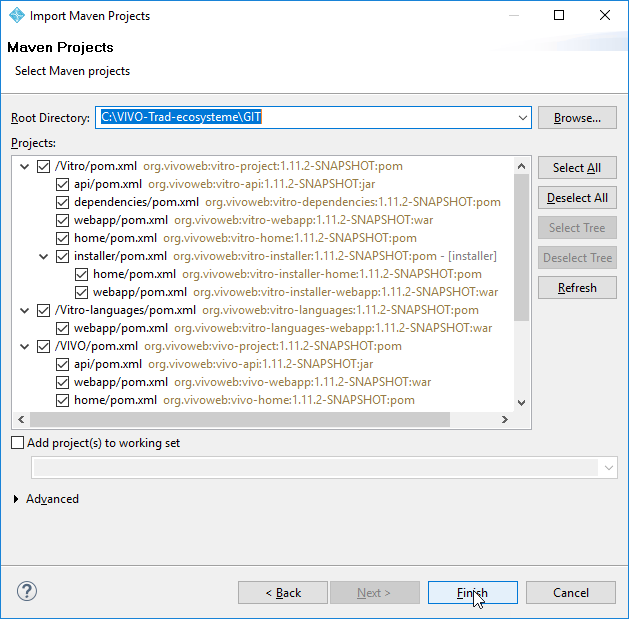This screenshot has height=619, width=629.
Task: Expand the Advanced section
Action: pos(16,499)
